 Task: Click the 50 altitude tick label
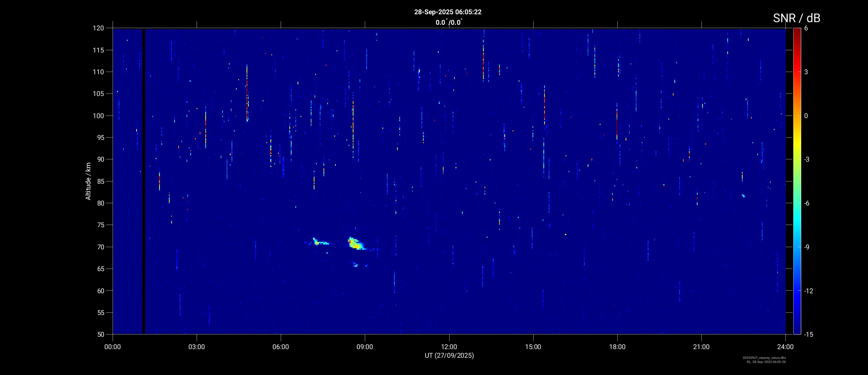click(100, 334)
